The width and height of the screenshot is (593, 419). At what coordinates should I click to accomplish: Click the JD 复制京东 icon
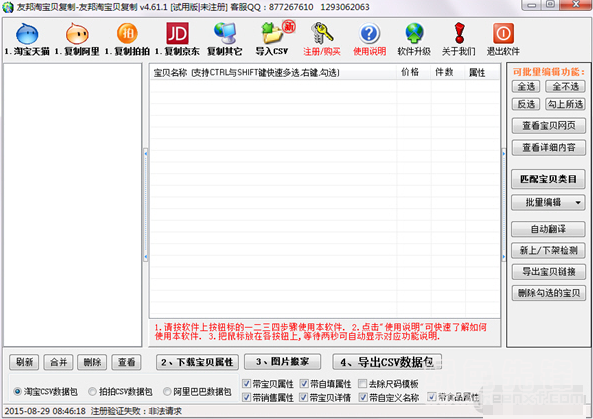tap(177, 34)
